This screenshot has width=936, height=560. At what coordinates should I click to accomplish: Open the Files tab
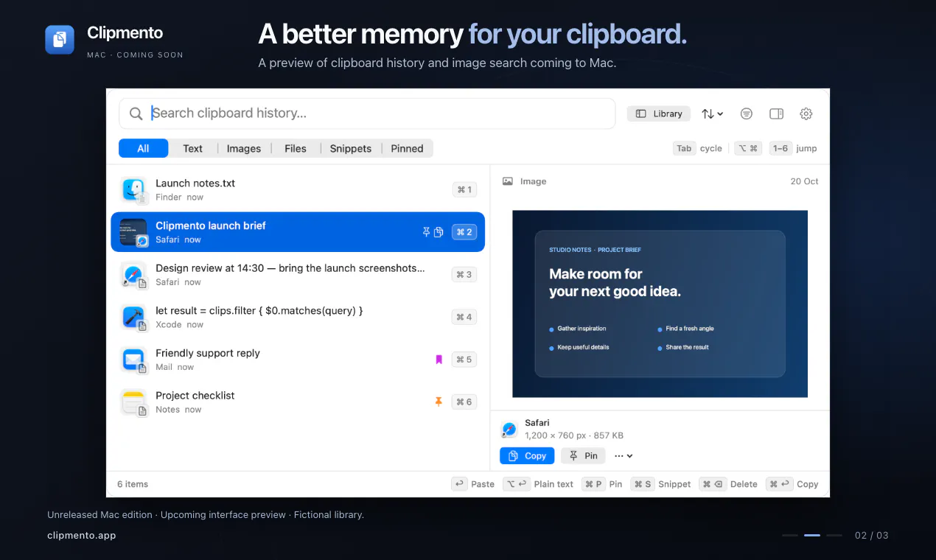(296, 148)
